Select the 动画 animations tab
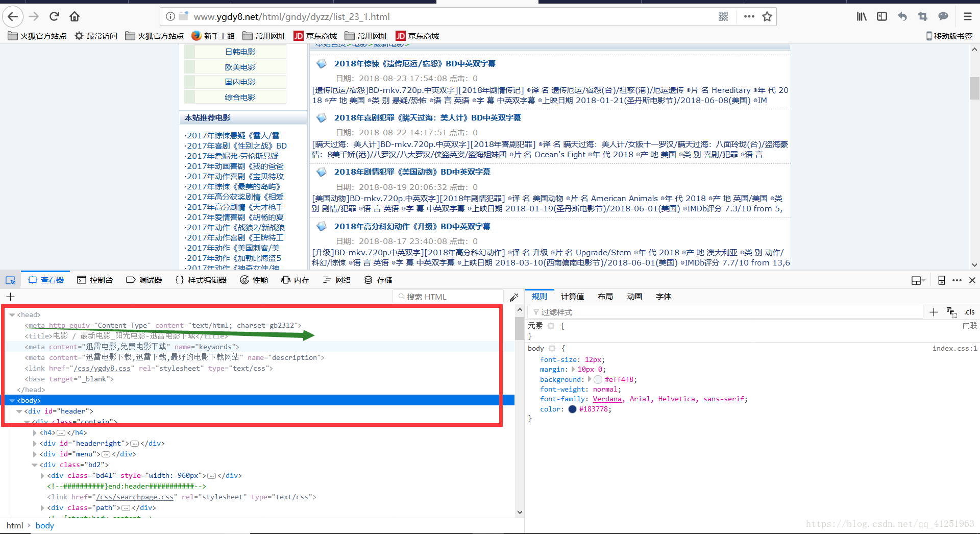This screenshot has height=534, width=980. pos(634,297)
